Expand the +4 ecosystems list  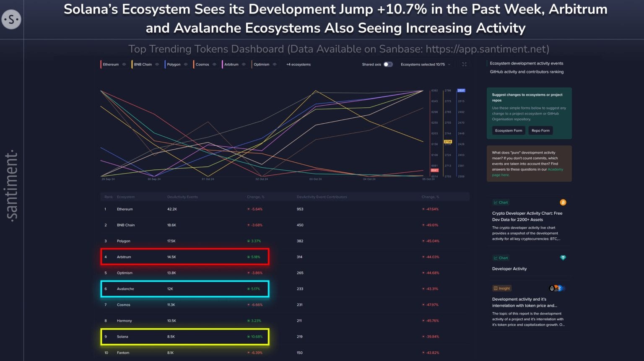click(298, 65)
